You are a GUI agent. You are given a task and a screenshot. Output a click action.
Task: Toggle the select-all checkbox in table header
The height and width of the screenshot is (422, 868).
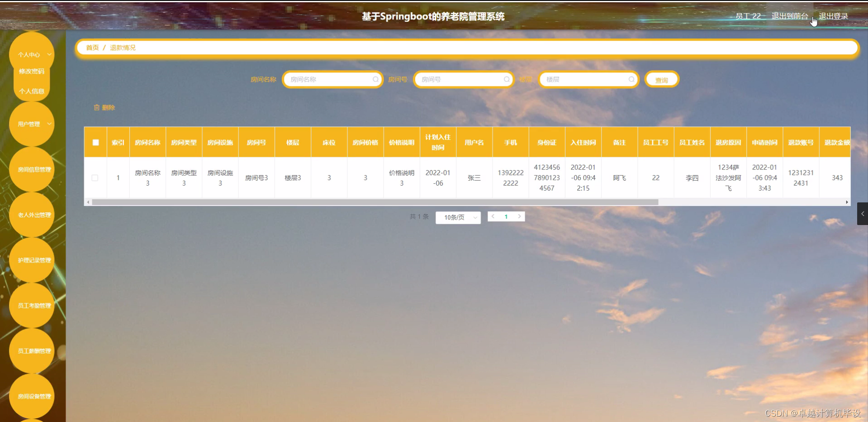[x=95, y=142]
